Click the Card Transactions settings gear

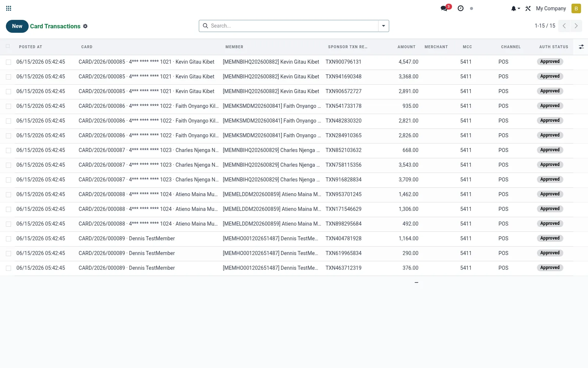85,26
